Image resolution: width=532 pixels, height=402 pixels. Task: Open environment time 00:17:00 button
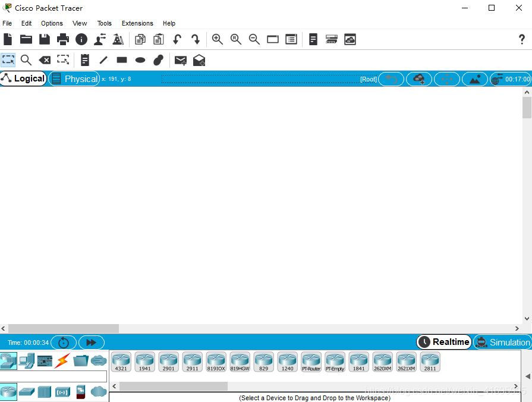pos(511,79)
